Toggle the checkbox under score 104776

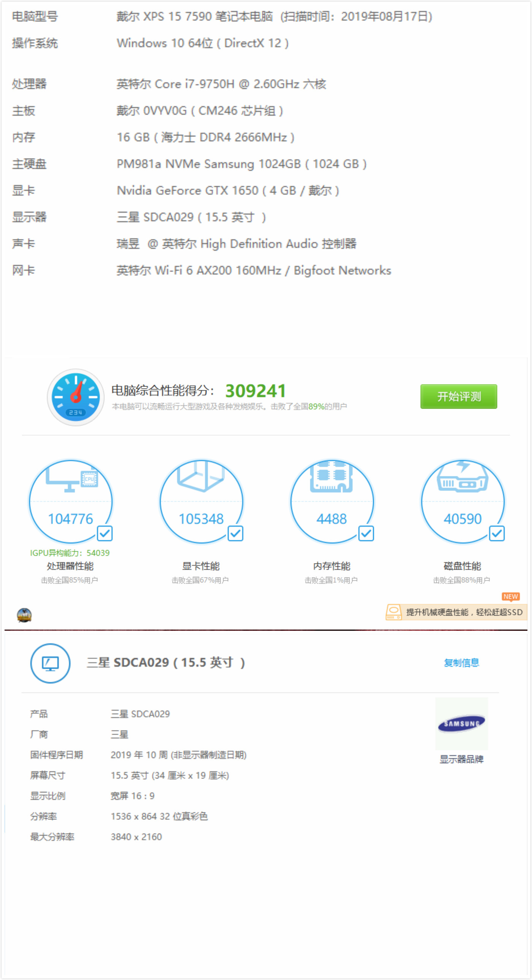[x=105, y=533]
